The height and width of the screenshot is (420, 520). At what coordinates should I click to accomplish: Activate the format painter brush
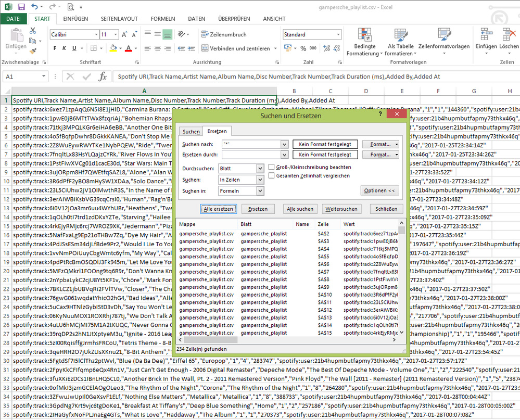32,51
